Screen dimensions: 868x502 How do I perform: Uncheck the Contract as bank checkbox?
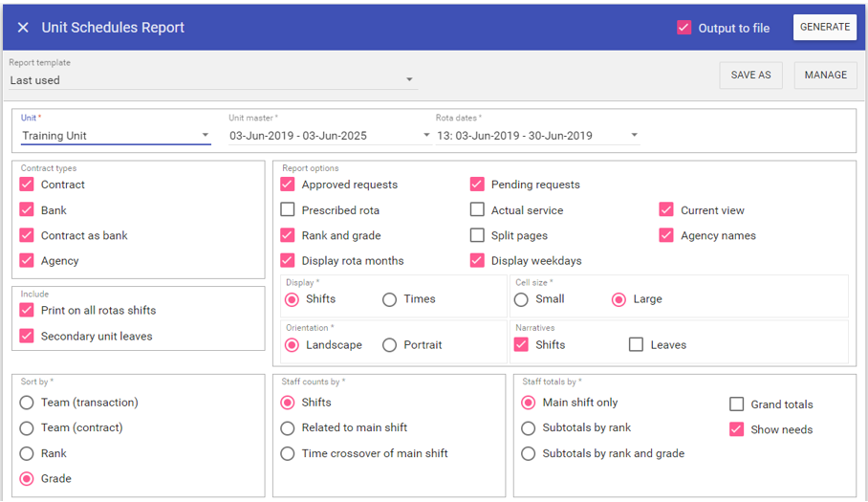[x=27, y=235]
